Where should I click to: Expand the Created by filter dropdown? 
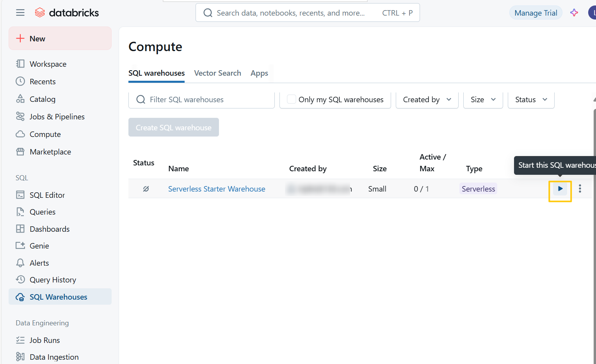pyautogui.click(x=427, y=99)
